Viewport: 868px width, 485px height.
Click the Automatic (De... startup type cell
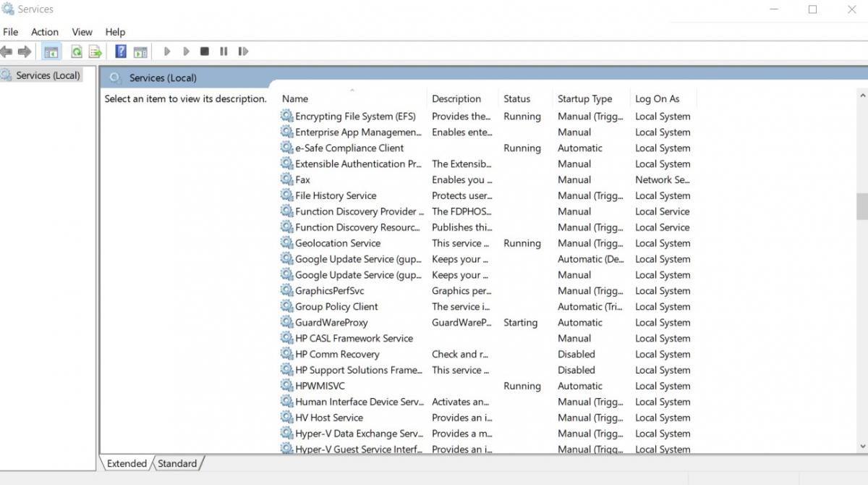[590, 259]
